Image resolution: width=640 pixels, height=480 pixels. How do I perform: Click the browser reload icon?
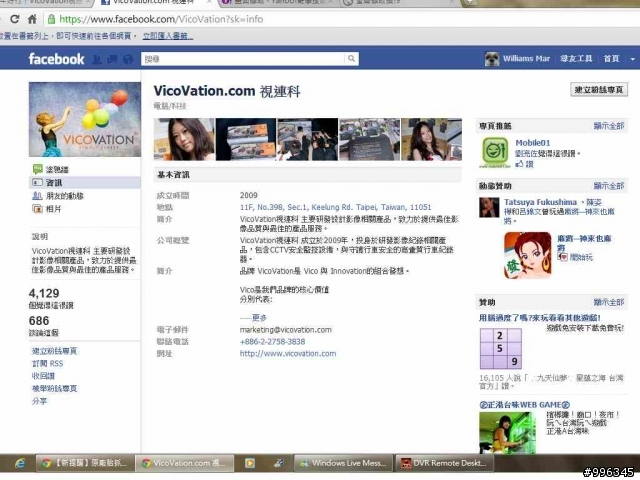[x=15, y=19]
